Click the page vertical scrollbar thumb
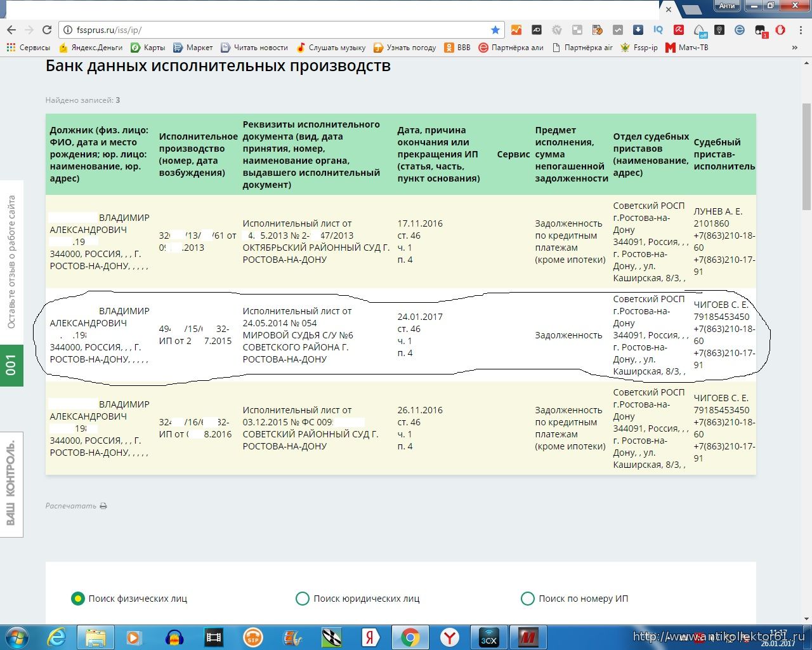The width and height of the screenshot is (812, 650). click(806, 156)
